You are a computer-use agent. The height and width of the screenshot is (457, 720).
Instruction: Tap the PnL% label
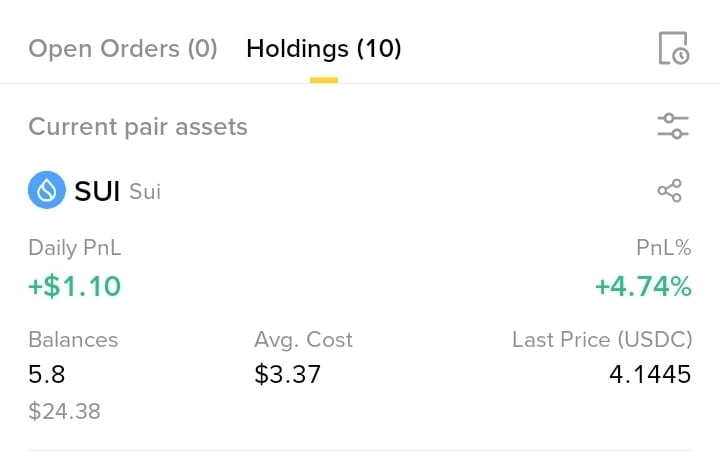[x=664, y=248]
